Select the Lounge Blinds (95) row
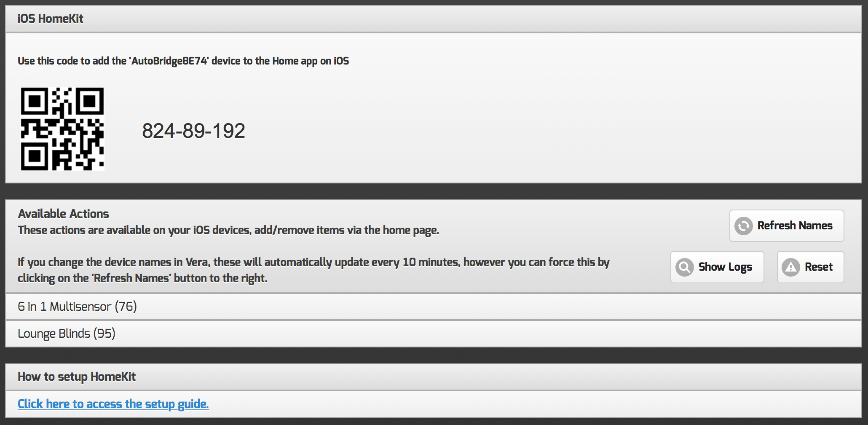The image size is (868, 425). pos(67,334)
